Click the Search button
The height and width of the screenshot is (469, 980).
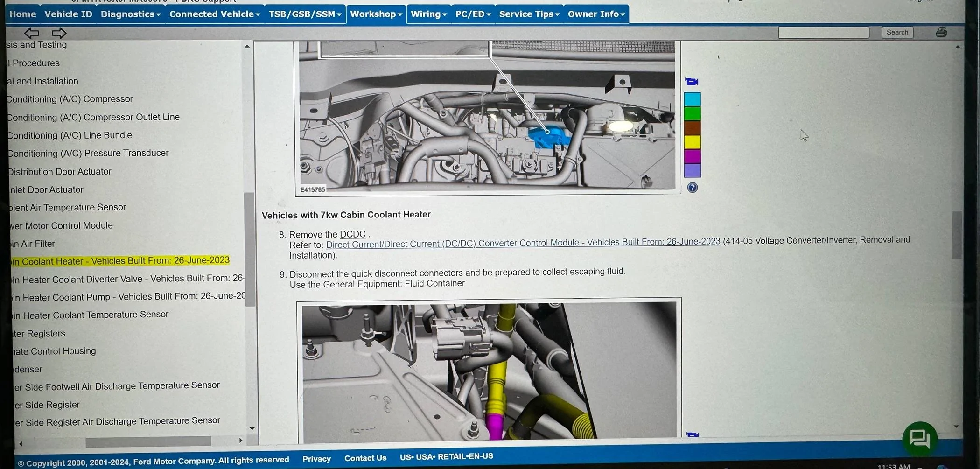(897, 32)
